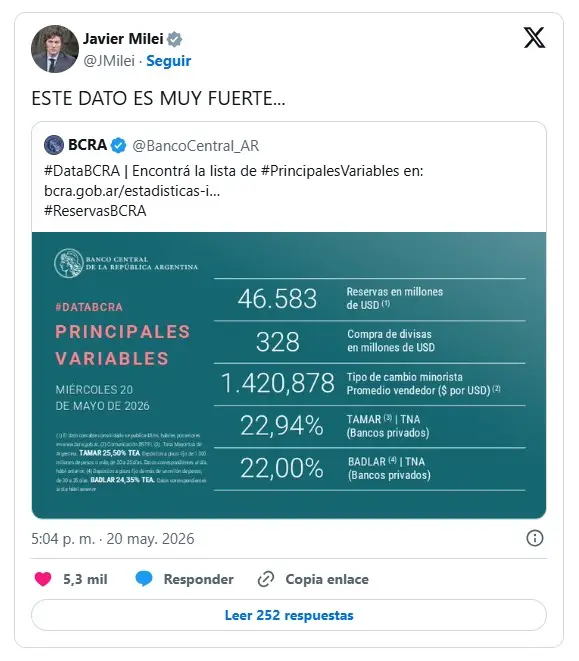The image size is (579, 661).
Task: Follow the account via Seguir
Action: coord(169,61)
